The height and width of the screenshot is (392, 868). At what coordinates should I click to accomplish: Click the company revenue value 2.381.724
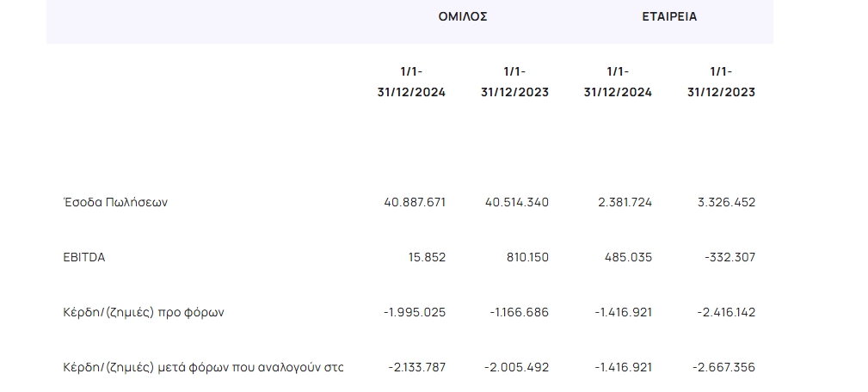625,202
